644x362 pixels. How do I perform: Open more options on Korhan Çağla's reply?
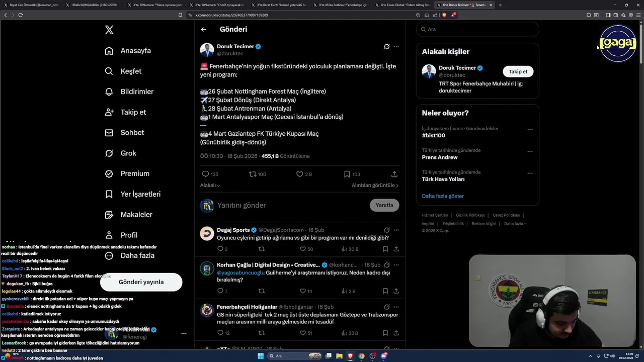396,265
